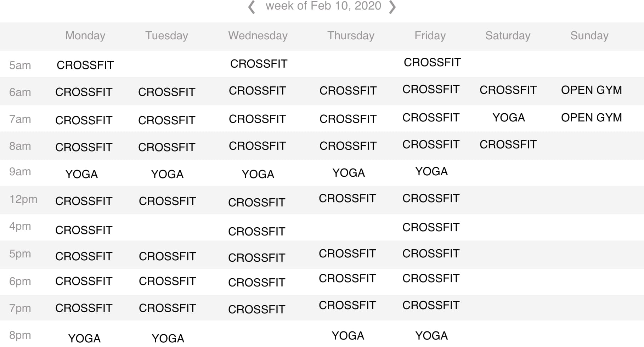Select Tuesday 5pm CROSSFIT class
This screenshot has width=644, height=347.
point(167,256)
